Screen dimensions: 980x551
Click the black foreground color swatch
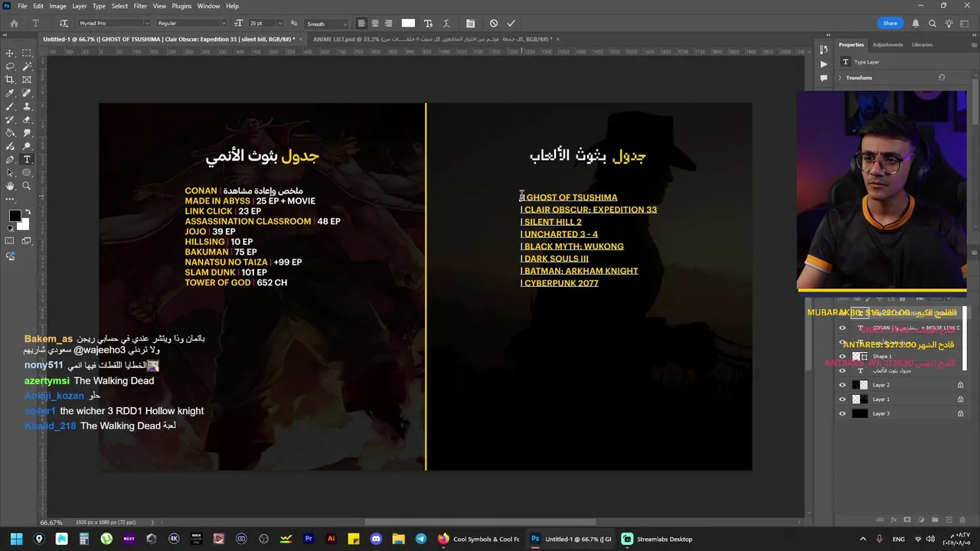15,216
